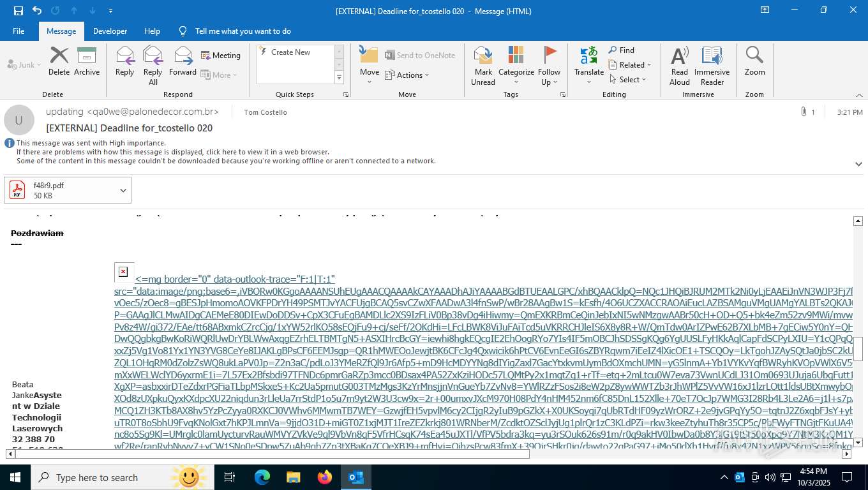The image size is (868, 490).
Task: Open Related dropdown
Action: coord(630,64)
